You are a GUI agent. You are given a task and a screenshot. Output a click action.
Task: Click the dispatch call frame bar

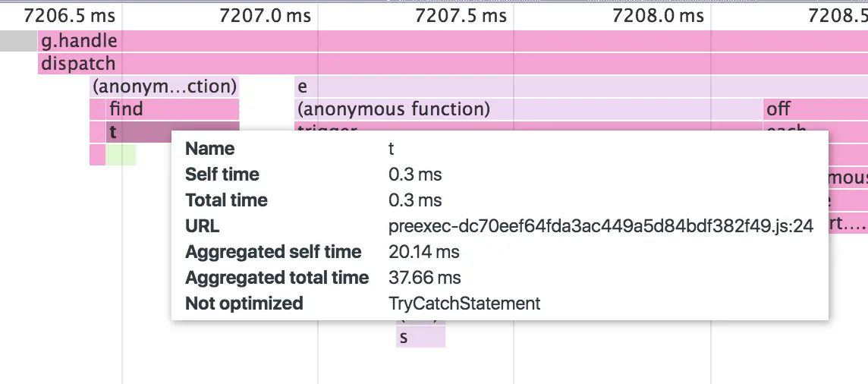[78, 64]
